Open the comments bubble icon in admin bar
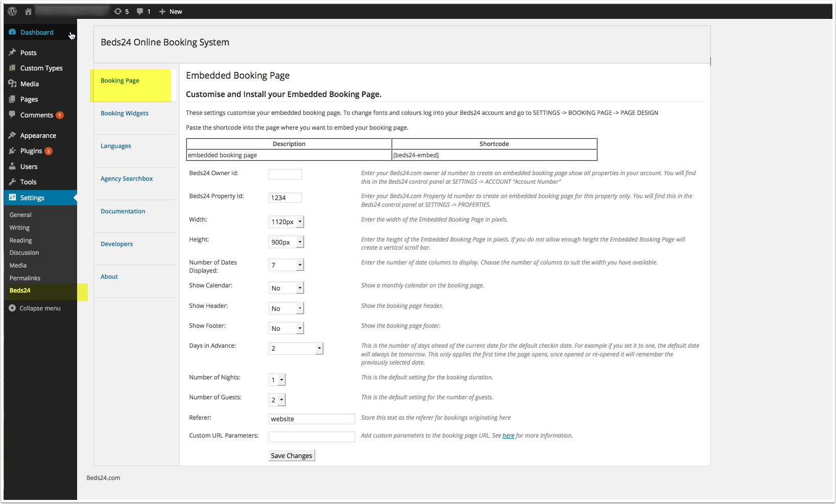Image resolution: width=836 pixels, height=504 pixels. pos(140,11)
